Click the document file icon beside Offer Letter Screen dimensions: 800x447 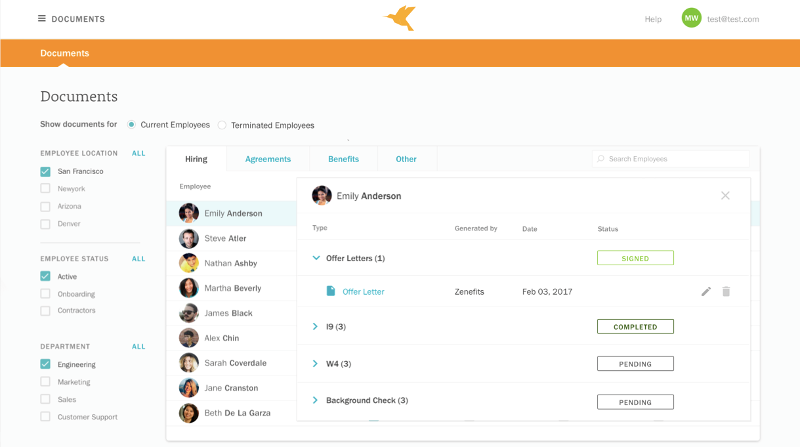click(x=331, y=291)
